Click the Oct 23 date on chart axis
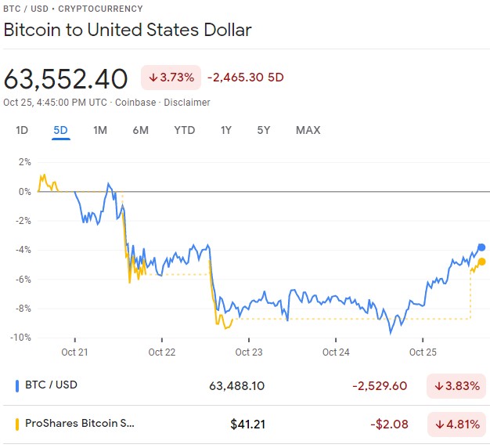 (248, 352)
